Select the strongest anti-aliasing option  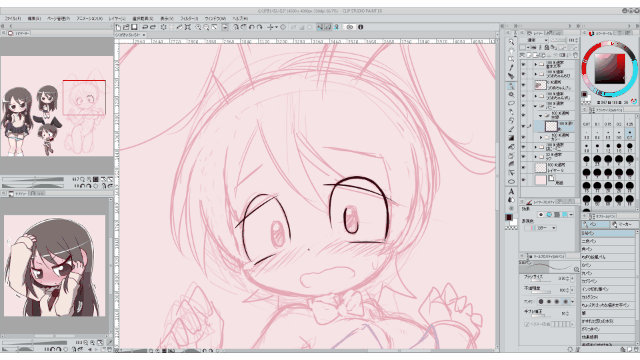click(565, 302)
